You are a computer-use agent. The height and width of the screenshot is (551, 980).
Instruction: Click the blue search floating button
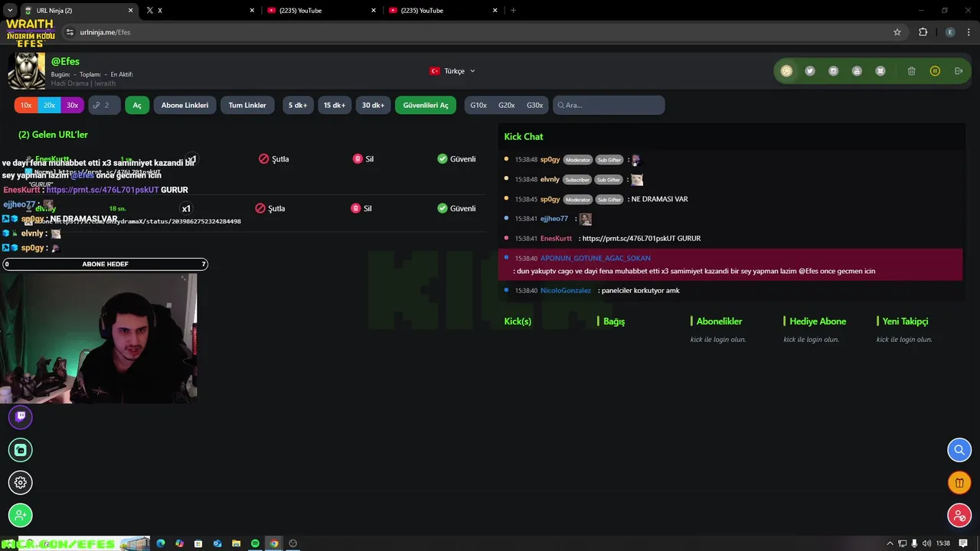click(959, 450)
